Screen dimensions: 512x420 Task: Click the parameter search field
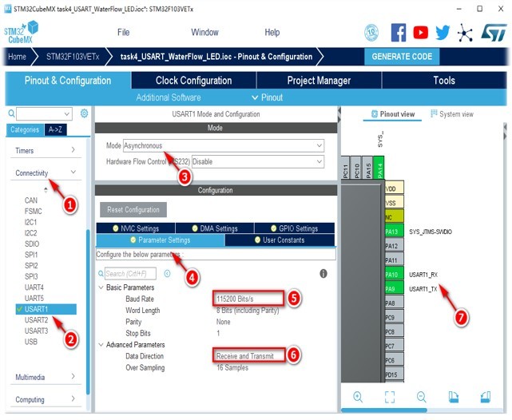(x=130, y=273)
